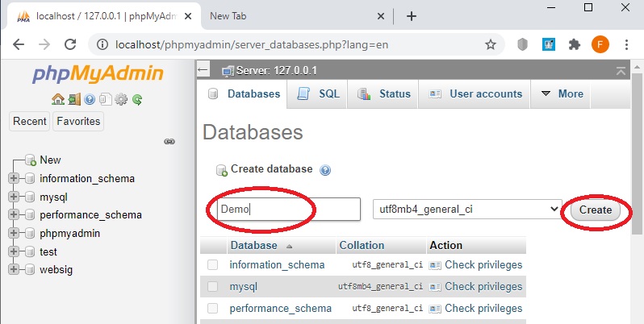Screen dimensions: 644x324
Task: Open the orange F profile avatar
Action: (x=600, y=44)
